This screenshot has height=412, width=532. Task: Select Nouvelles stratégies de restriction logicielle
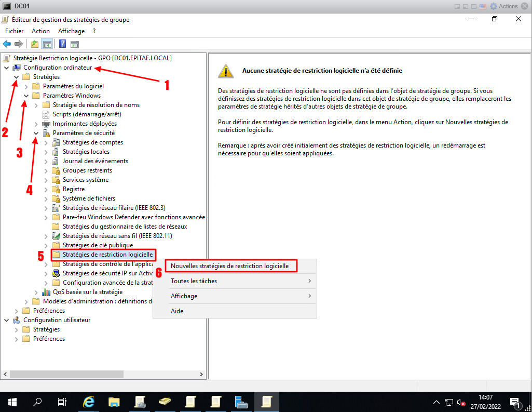(229, 265)
